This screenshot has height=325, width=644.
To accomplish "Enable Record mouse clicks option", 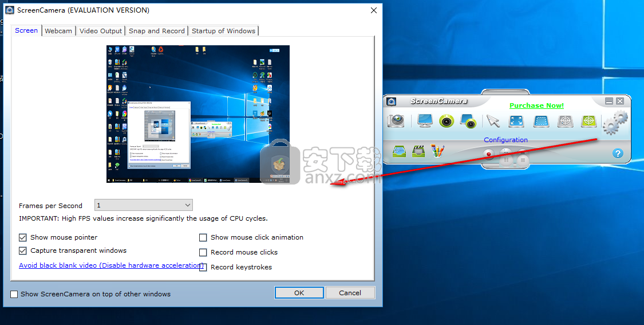I will tap(203, 252).
